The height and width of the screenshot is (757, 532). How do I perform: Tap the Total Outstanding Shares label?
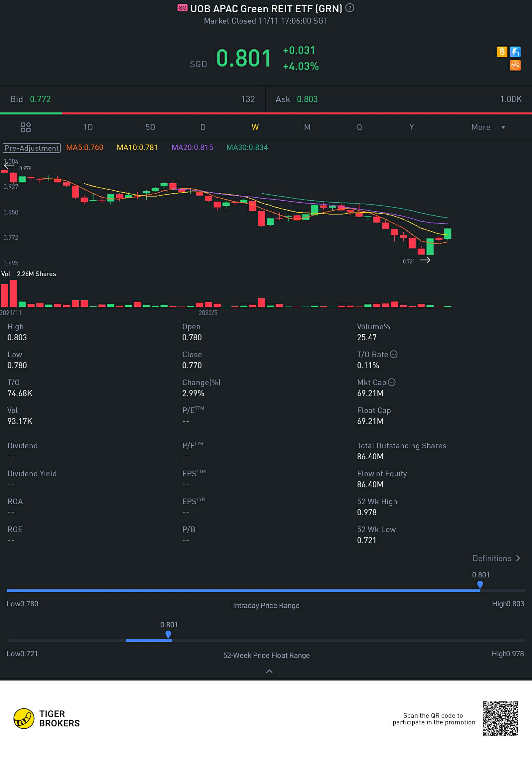point(402,446)
